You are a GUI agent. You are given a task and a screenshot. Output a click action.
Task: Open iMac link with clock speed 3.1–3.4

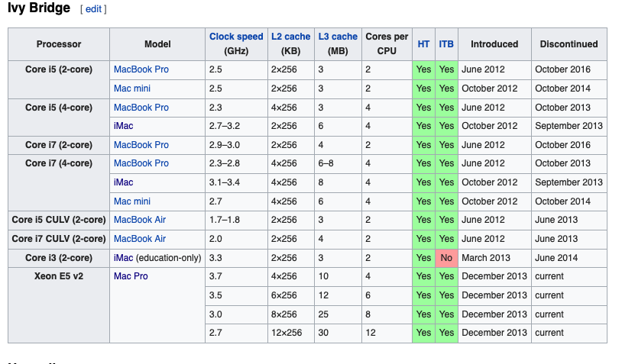(123, 182)
